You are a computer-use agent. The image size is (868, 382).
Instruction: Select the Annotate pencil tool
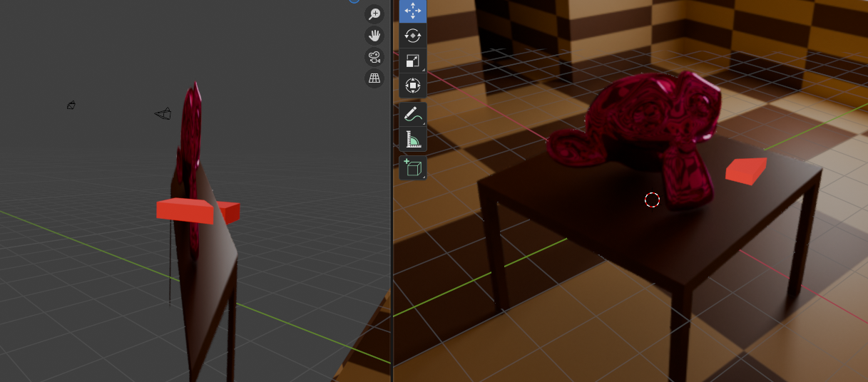click(413, 115)
